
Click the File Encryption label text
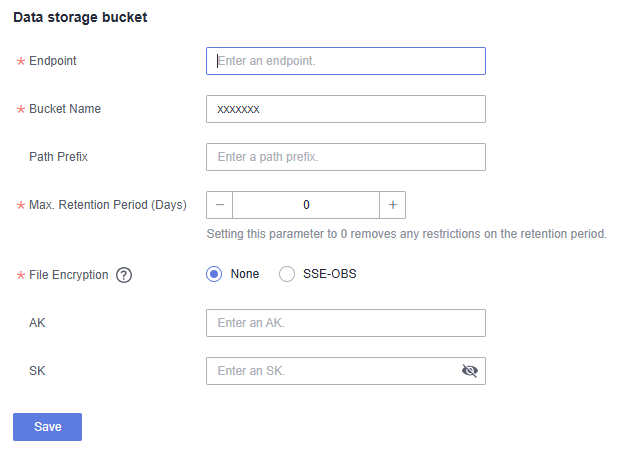(x=69, y=275)
